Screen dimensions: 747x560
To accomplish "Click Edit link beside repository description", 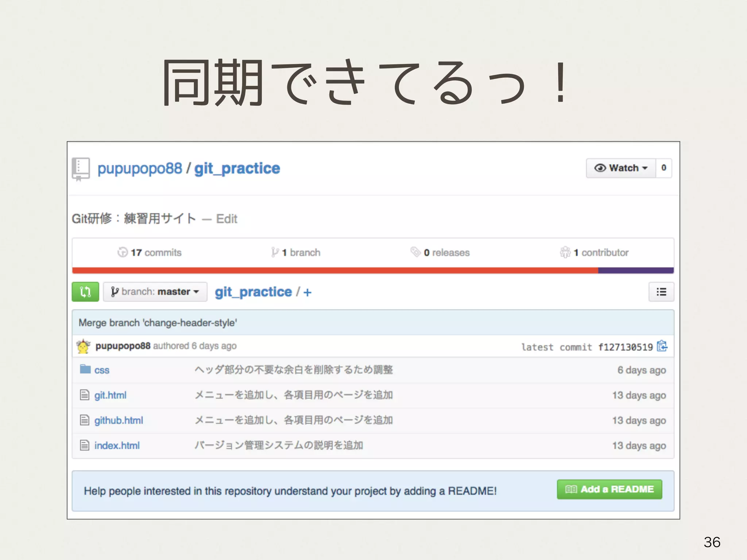I will pos(227,219).
